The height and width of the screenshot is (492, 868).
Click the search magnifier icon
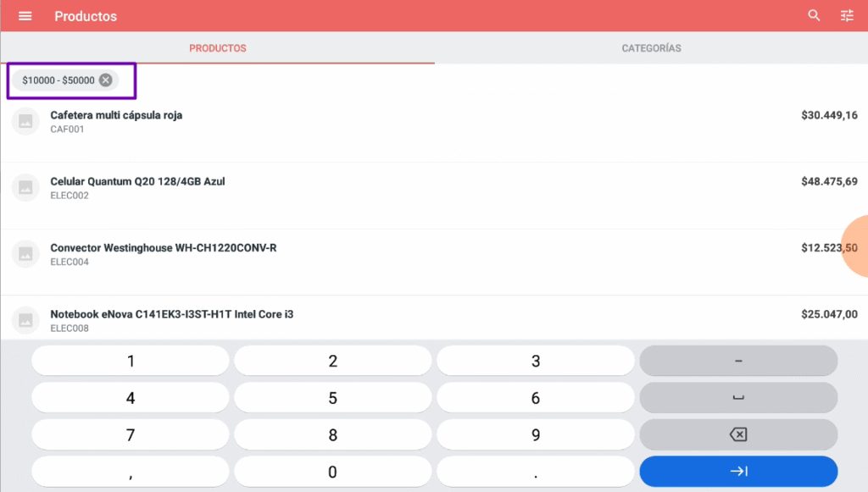814,16
